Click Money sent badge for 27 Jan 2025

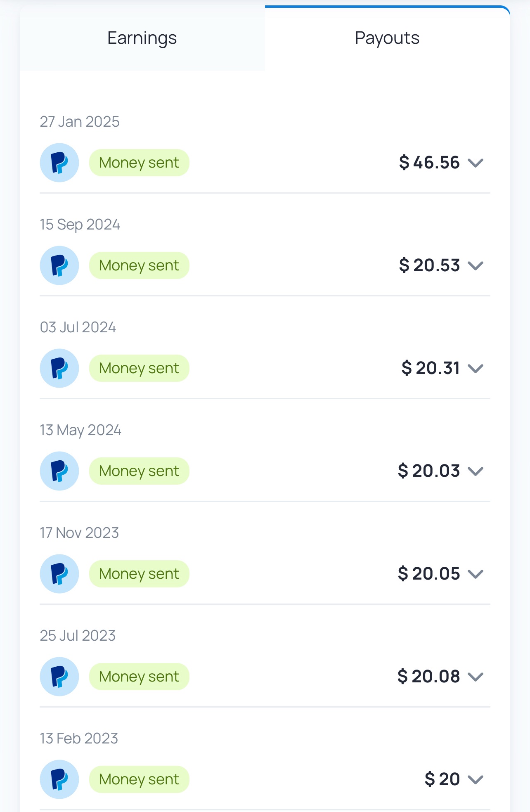(139, 163)
